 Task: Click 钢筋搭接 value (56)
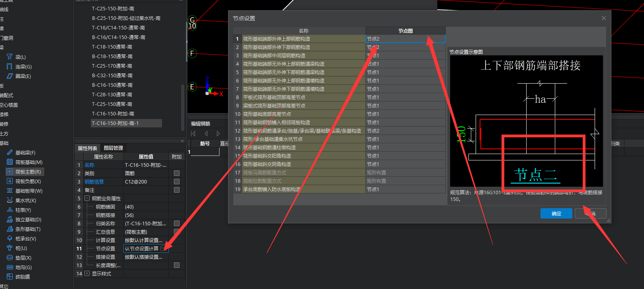(x=146, y=215)
